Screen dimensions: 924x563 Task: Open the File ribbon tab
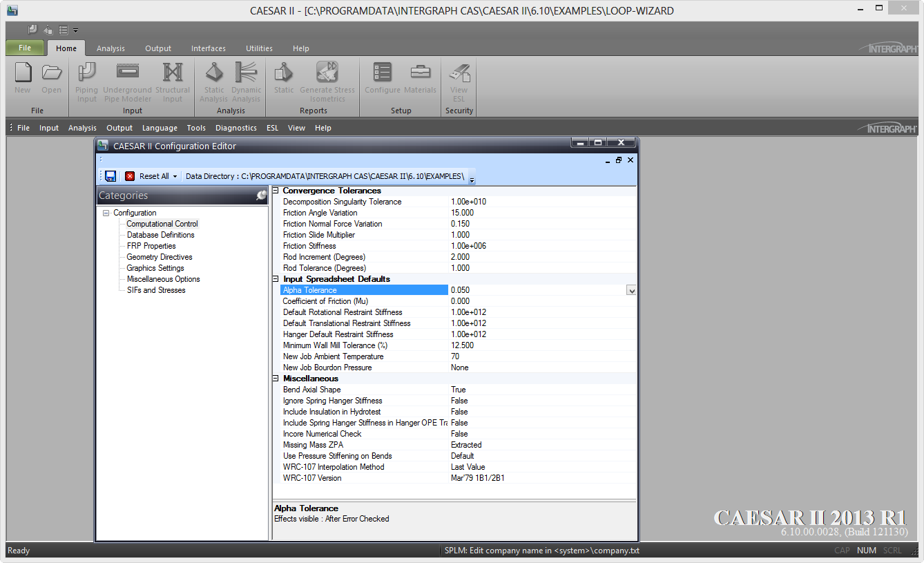(25, 48)
